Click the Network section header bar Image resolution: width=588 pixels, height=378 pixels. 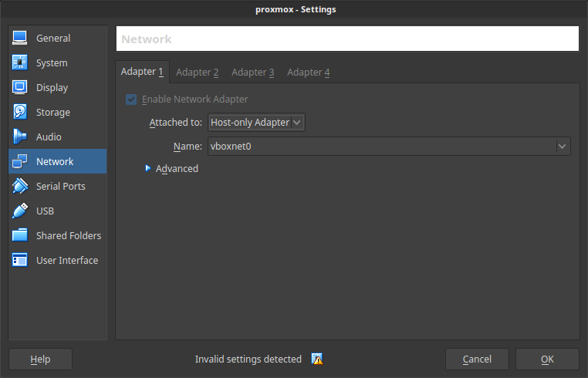coord(347,39)
